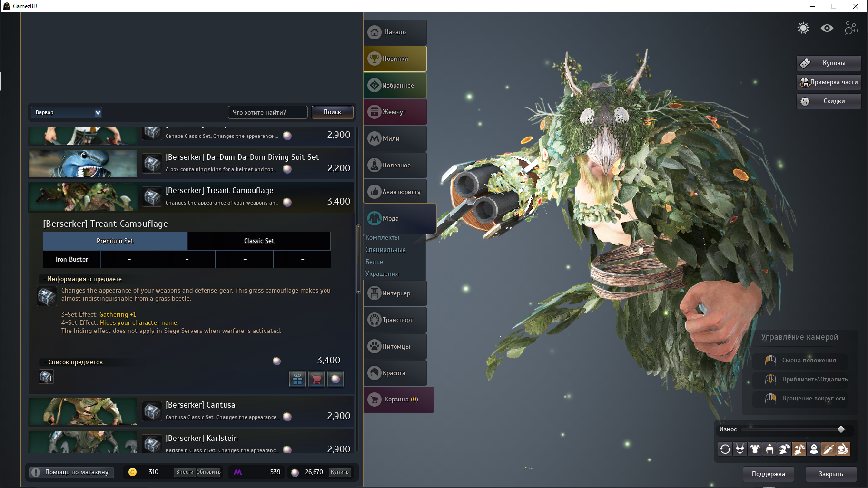The height and width of the screenshot is (488, 868).
Task: Click the pearl purchase icon button
Action: tap(335, 379)
